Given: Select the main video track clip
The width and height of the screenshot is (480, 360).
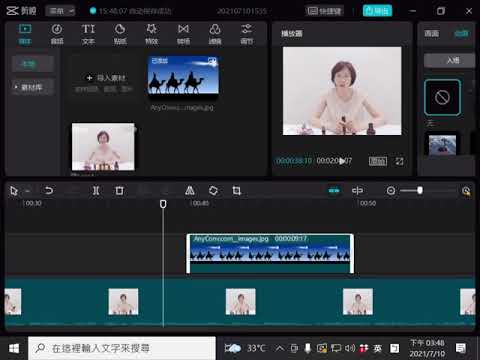Looking at the screenshot, I should (240, 302).
